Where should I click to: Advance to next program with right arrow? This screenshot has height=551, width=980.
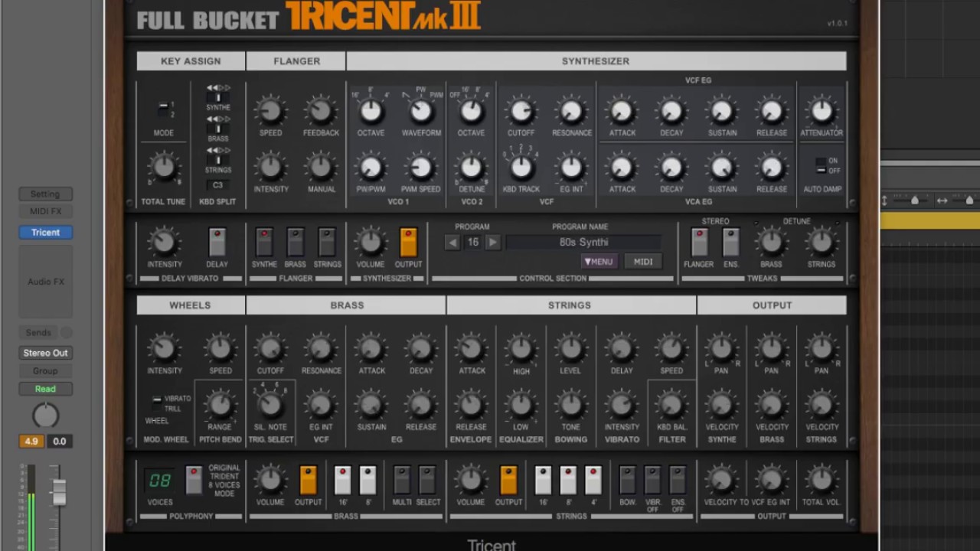point(493,243)
